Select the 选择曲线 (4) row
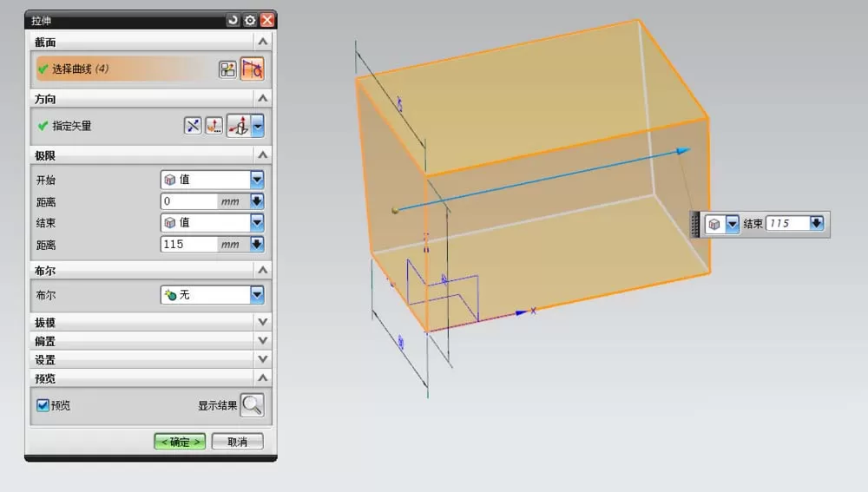The image size is (868, 492). point(126,69)
